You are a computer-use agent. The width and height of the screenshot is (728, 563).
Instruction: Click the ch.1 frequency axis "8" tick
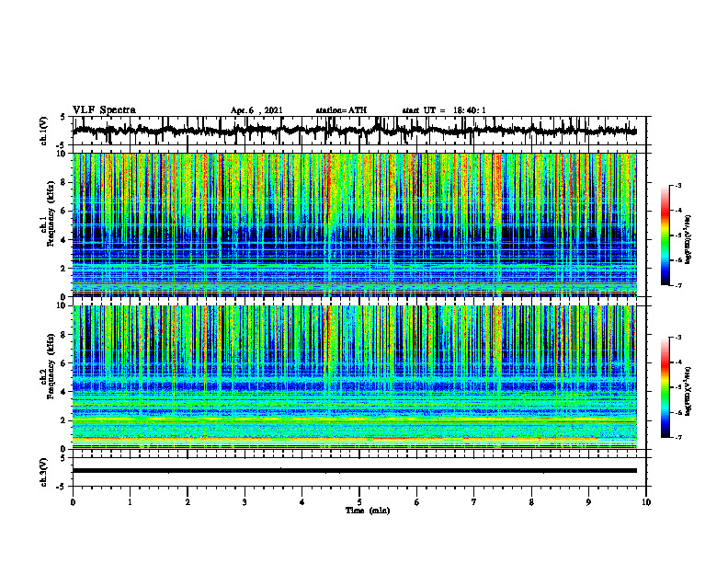pyautogui.click(x=63, y=182)
